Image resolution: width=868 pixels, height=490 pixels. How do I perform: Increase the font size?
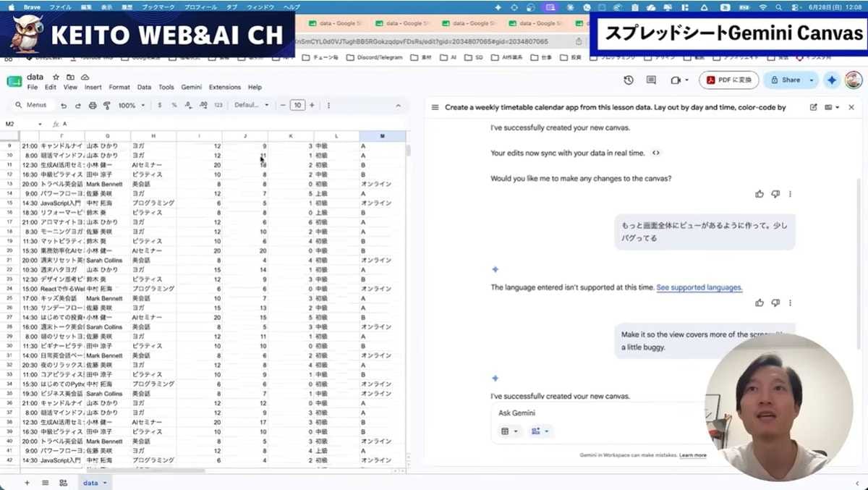(312, 106)
